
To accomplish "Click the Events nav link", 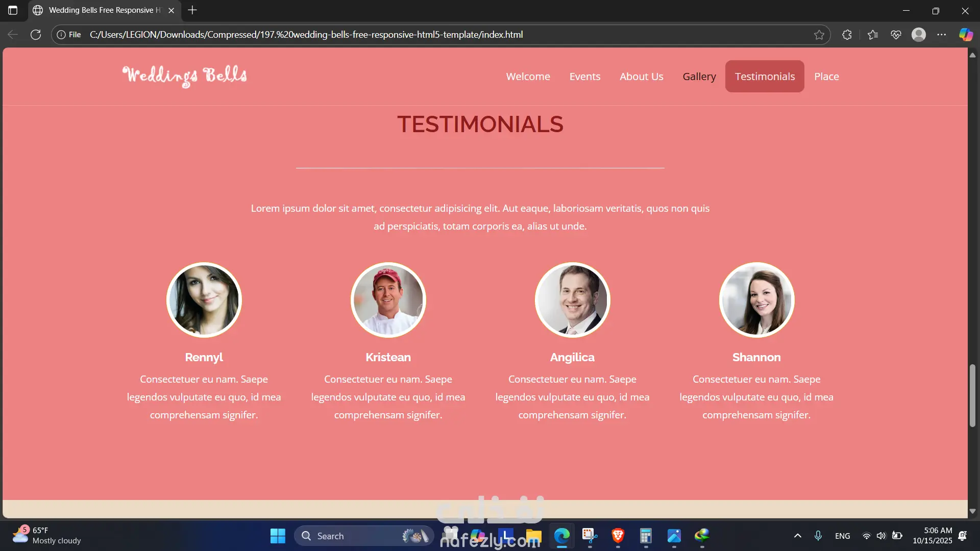I will (584, 77).
